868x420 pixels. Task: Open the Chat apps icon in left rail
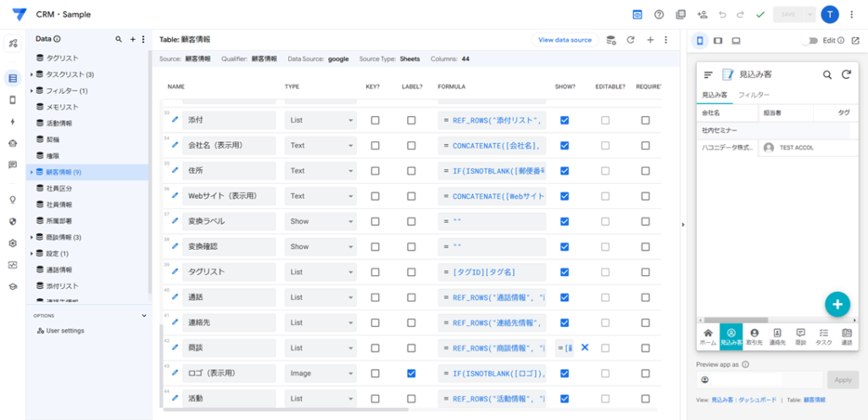click(13, 164)
